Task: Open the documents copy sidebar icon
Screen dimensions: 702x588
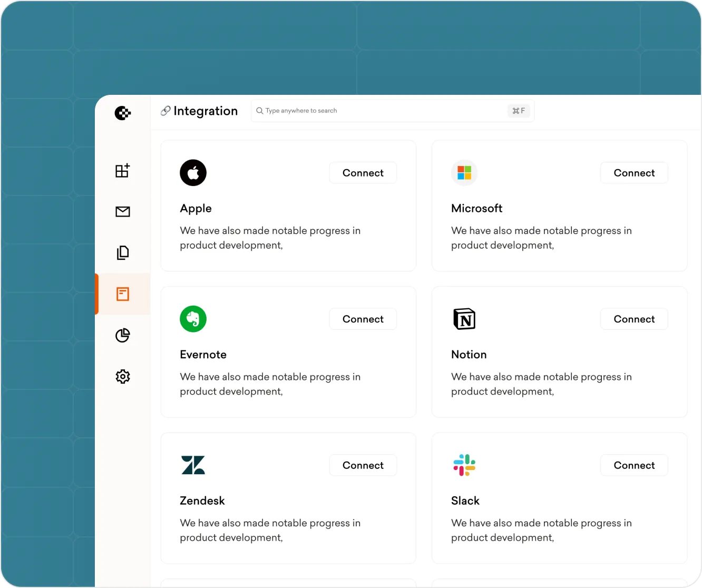Action: (x=123, y=253)
